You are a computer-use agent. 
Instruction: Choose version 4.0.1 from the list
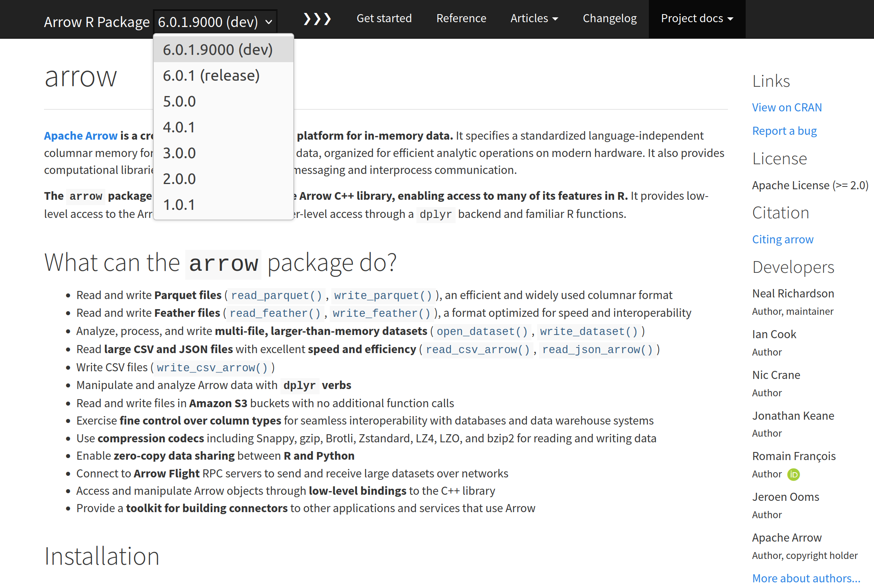[224, 127]
